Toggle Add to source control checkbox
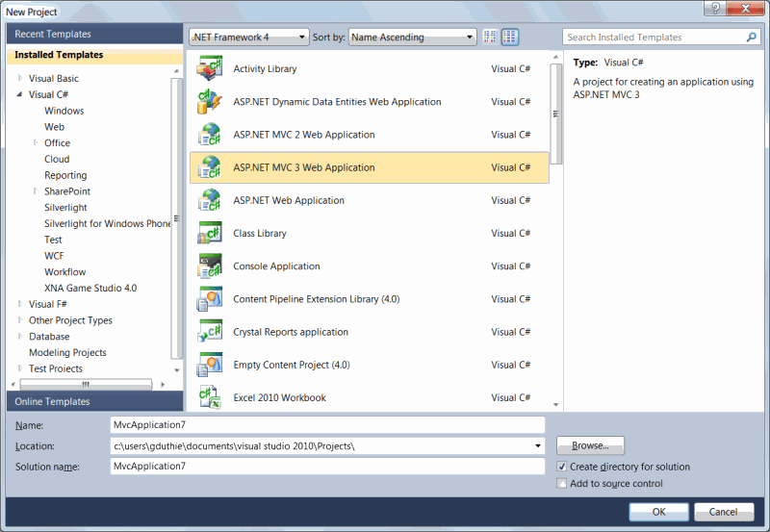Image resolution: width=770 pixels, height=532 pixels. pyautogui.click(x=562, y=483)
